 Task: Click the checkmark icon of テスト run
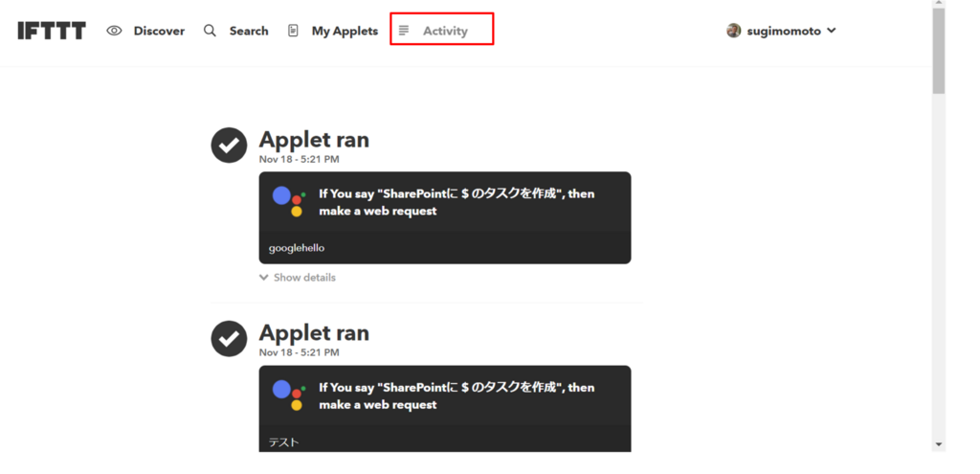pyautogui.click(x=229, y=338)
